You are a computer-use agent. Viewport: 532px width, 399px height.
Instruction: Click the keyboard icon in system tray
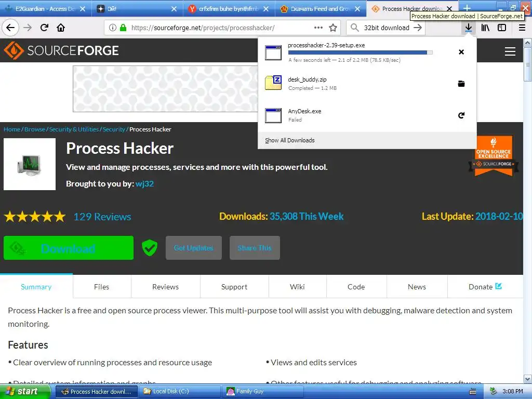click(473, 392)
